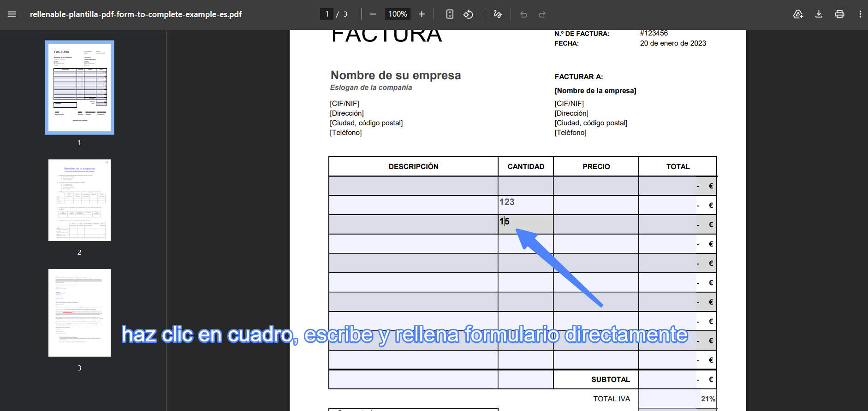Screen dimensions: 868x411
Task: Click the price field in the 123 row
Action: (x=596, y=205)
